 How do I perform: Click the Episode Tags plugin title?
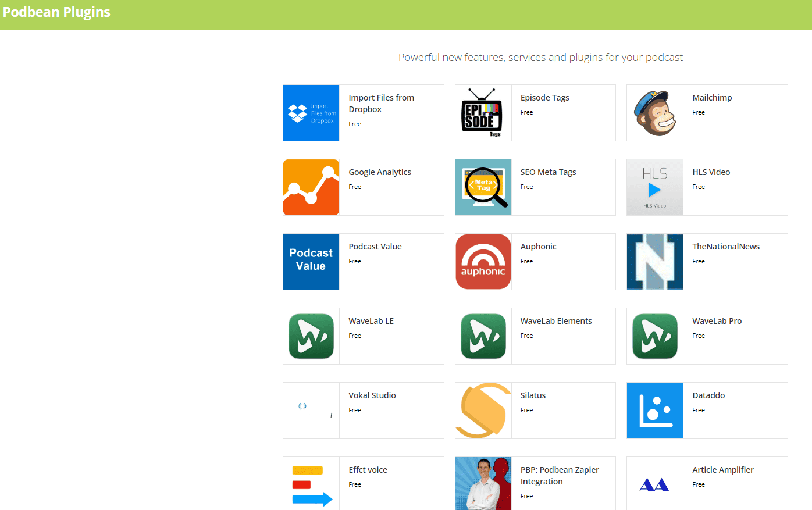[x=545, y=98]
